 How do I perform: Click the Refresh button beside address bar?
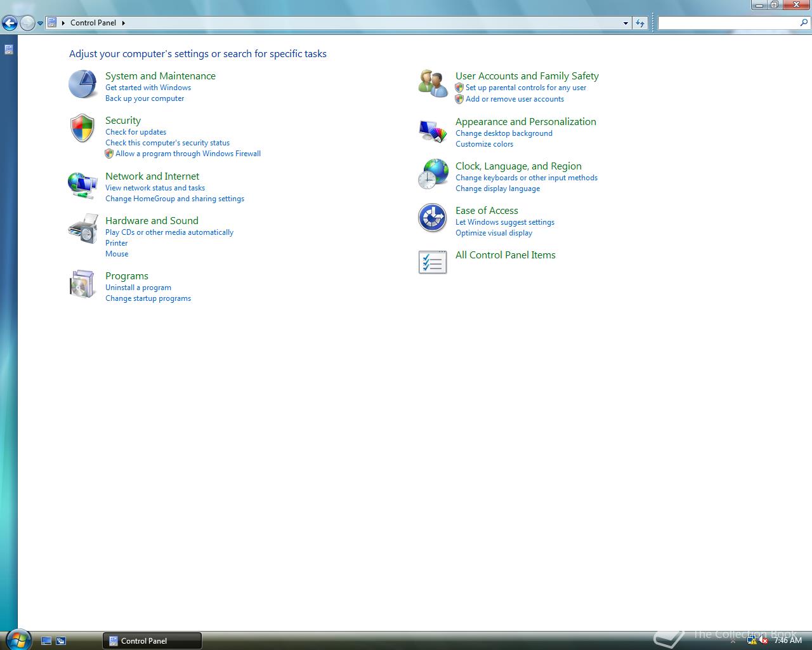[640, 23]
